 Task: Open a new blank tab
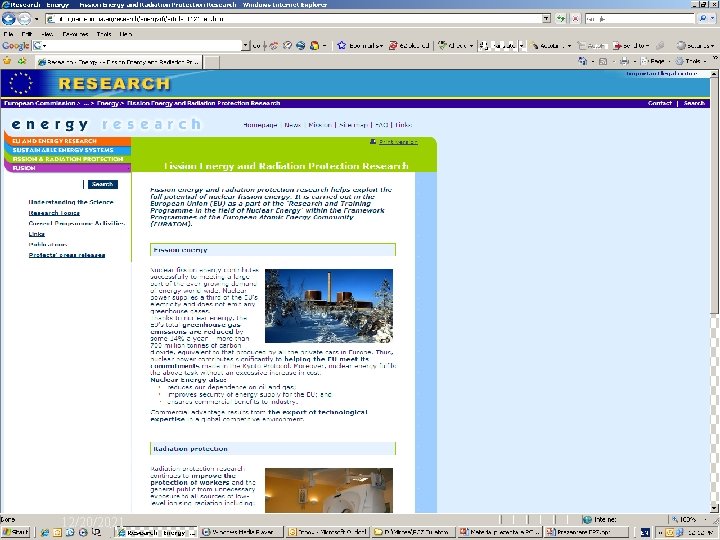click(x=211, y=62)
